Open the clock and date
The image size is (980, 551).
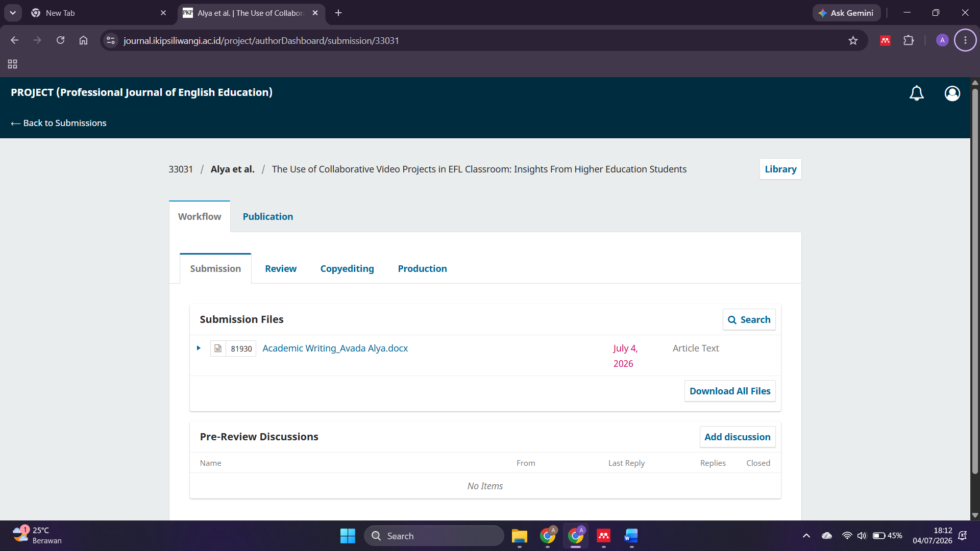click(x=933, y=536)
